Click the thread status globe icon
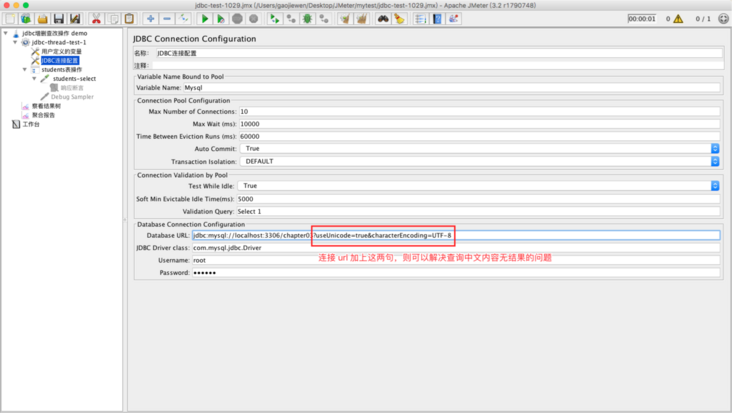The image size is (732, 413). click(x=723, y=19)
